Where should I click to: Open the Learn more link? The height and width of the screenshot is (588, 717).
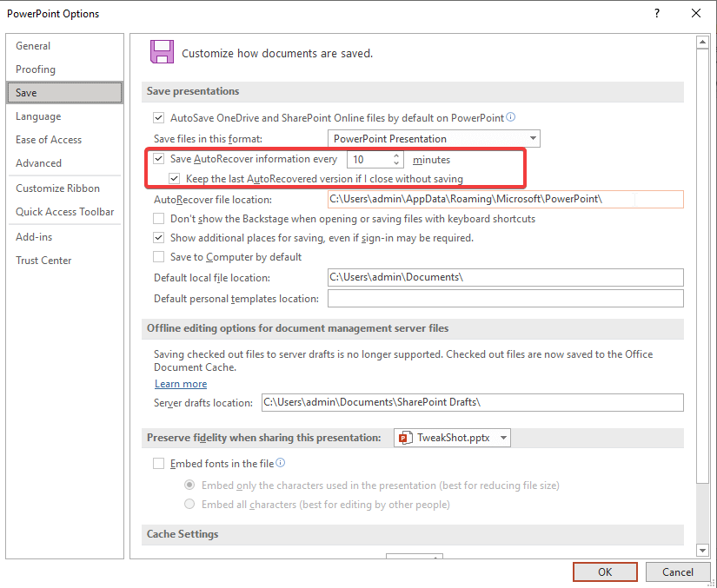click(x=181, y=384)
